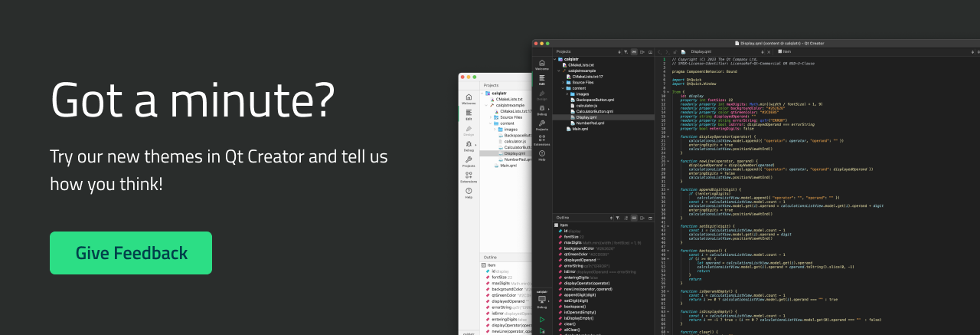Expand Source Files folder in dark Projects tree

click(x=563, y=83)
